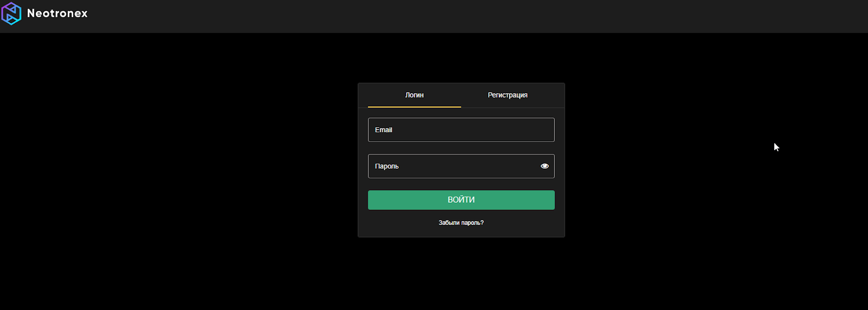
Task: Click the yellow-underlined Логин tab
Action: pos(414,95)
